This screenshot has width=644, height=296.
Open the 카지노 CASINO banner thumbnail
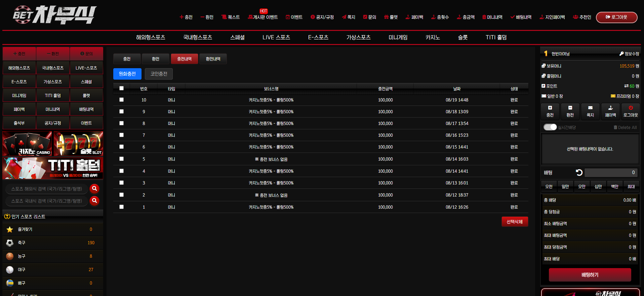[x=27, y=143]
